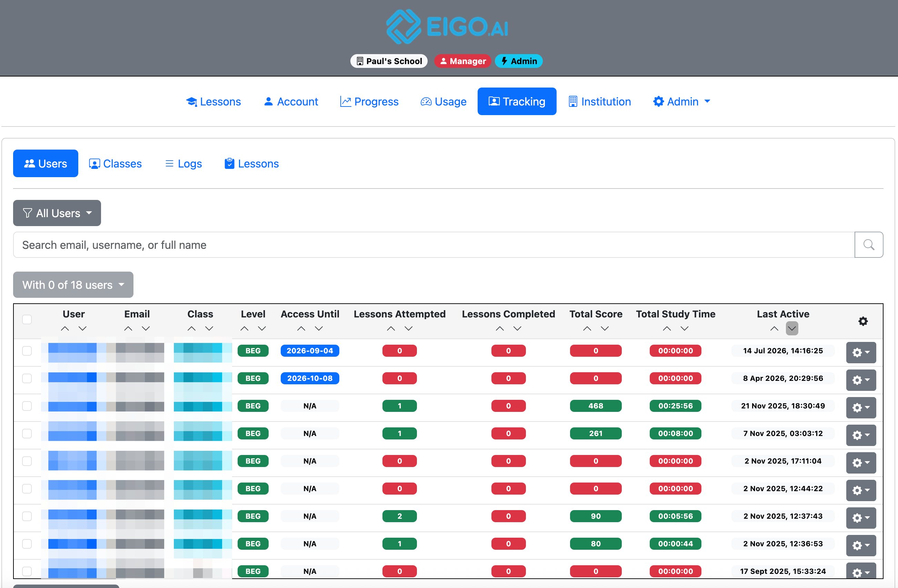The image size is (898, 588).
Task: Open the Progress page
Action: point(369,101)
